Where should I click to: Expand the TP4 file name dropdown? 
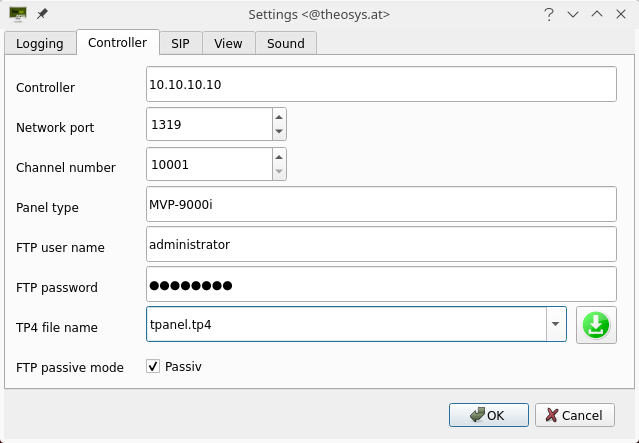coord(555,324)
